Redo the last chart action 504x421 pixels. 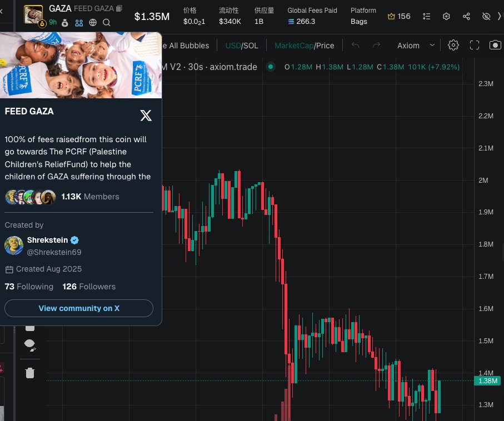click(x=376, y=46)
